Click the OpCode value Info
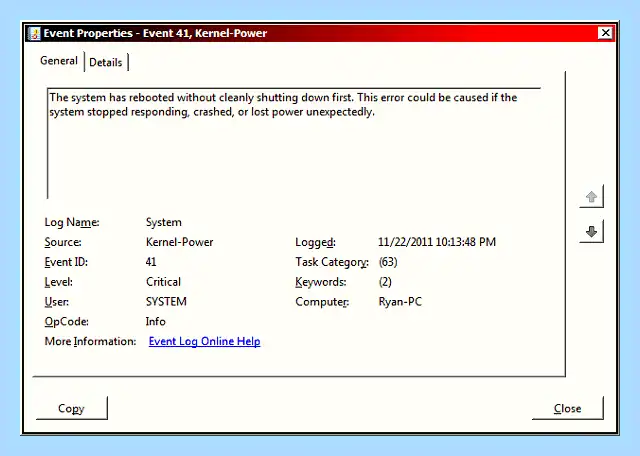The image size is (640, 456). pos(156,322)
